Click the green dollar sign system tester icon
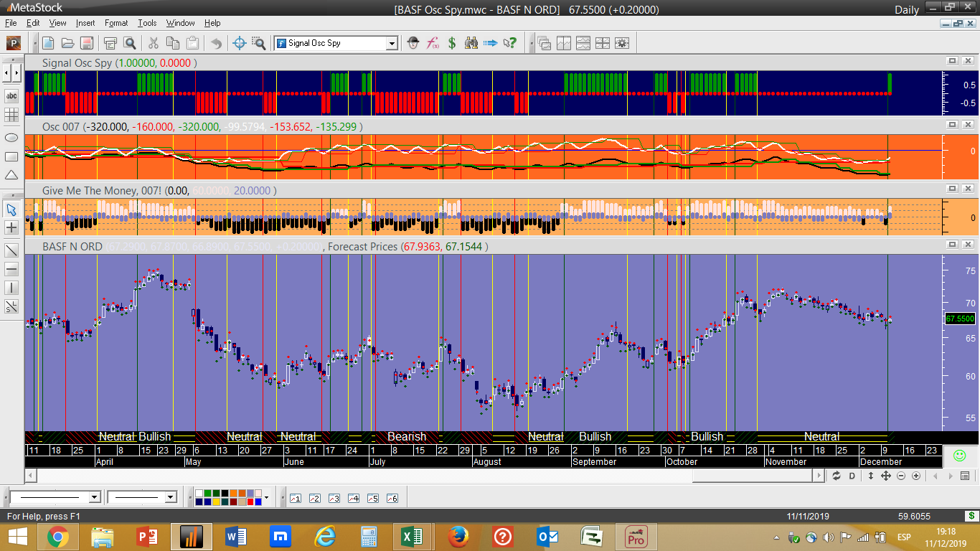Viewport: 980px width, 551px height. (452, 43)
